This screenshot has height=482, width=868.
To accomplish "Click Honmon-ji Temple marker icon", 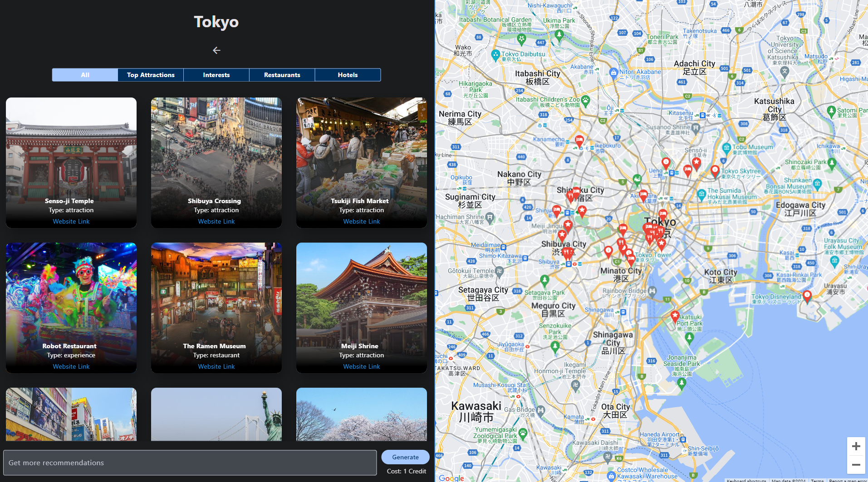I will click(x=575, y=385).
